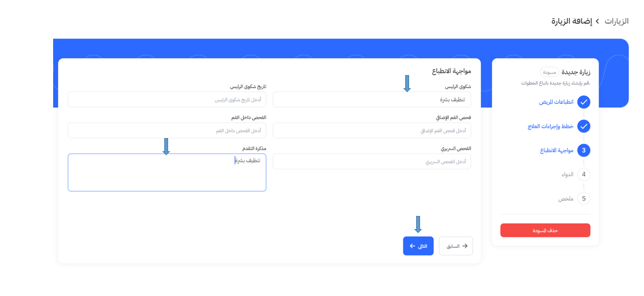Open the خطط وإجراءات العلاج step
Viewport: 644px width, 296px height.
(x=550, y=126)
